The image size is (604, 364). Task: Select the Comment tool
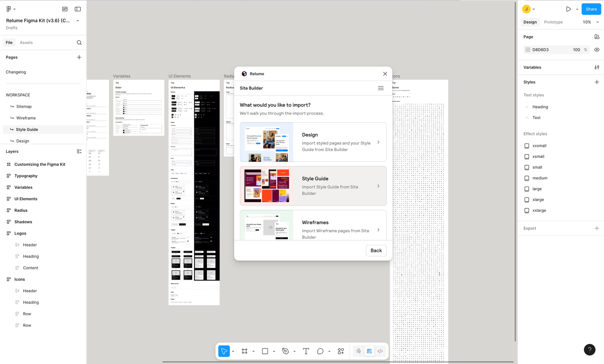pos(320,351)
